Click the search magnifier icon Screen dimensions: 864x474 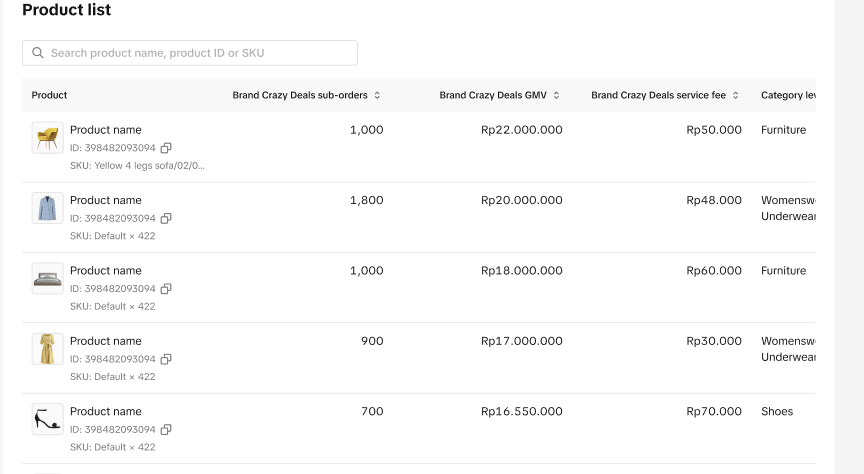(38, 53)
